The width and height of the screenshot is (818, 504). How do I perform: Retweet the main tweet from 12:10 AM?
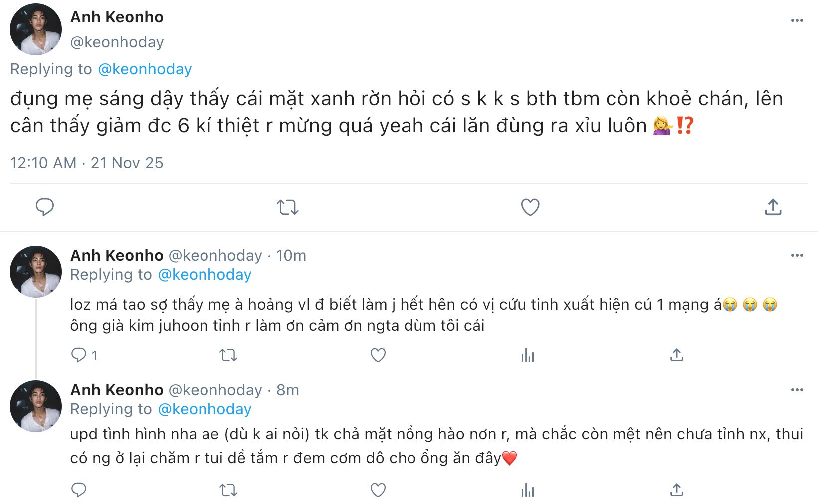click(288, 207)
